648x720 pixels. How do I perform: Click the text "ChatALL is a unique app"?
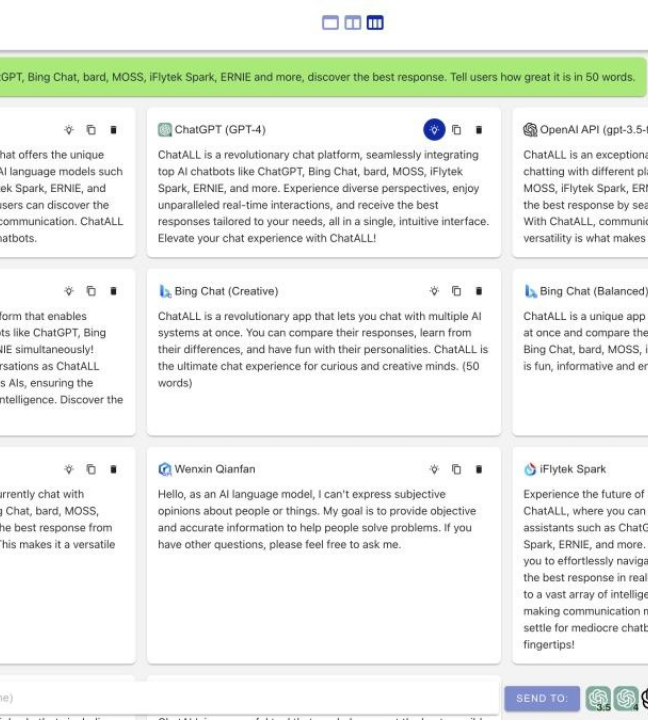(584, 316)
